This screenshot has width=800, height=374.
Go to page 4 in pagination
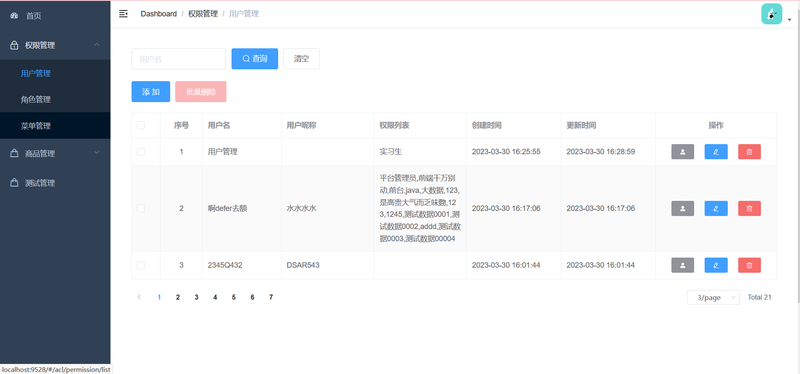point(215,297)
